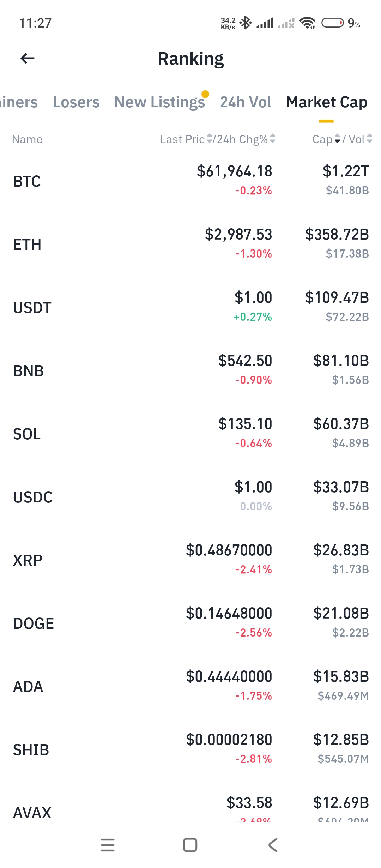Screen dimensions: 381x868
Task: Tap the SHIB market cap value
Action: tap(341, 740)
